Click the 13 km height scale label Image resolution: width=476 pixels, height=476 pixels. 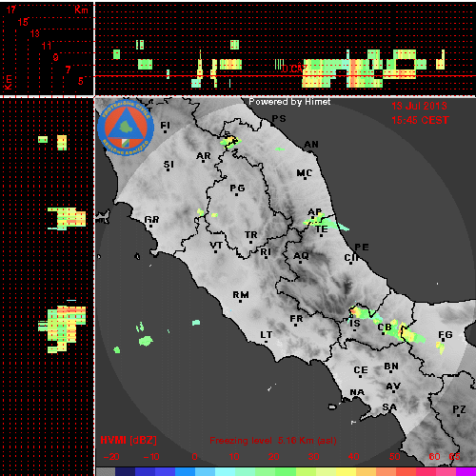coord(35,33)
